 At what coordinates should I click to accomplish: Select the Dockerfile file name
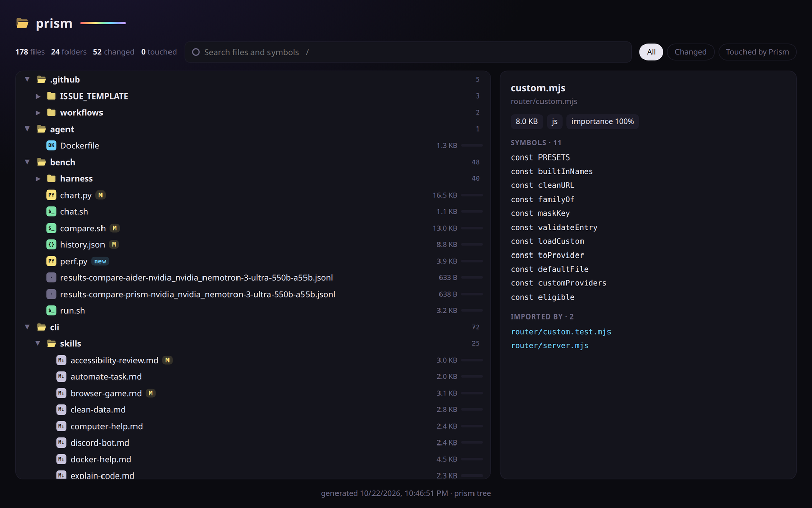80,146
